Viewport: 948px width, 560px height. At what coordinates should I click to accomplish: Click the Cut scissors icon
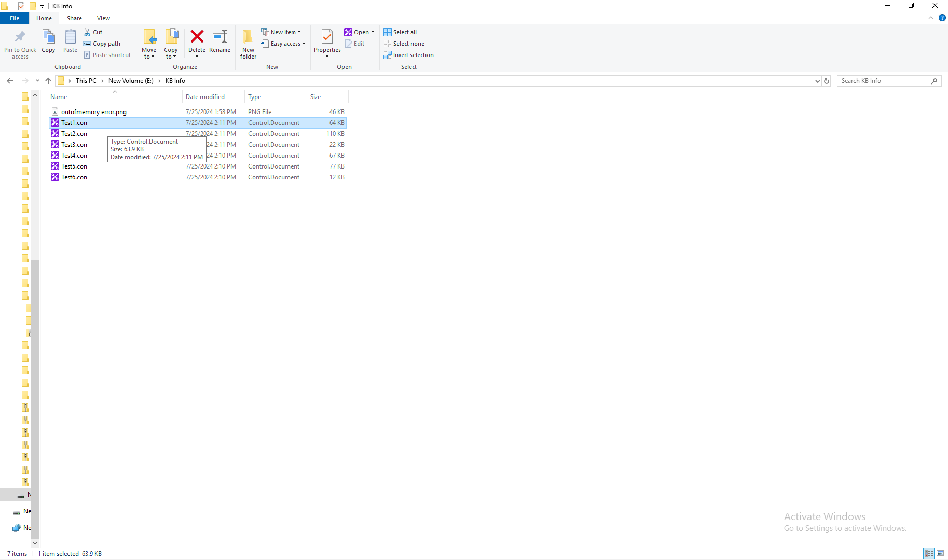click(87, 32)
